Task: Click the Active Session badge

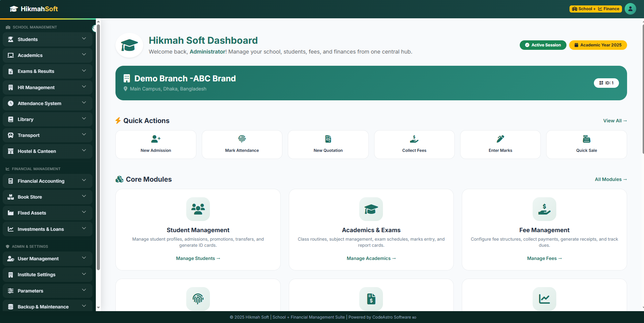Action: point(543,45)
